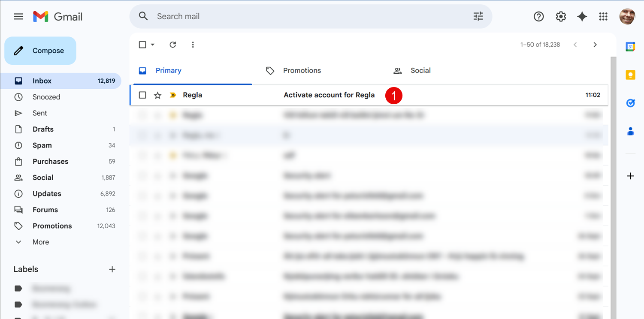644x319 pixels.
Task: Open the Google apps grid
Action: [603, 16]
